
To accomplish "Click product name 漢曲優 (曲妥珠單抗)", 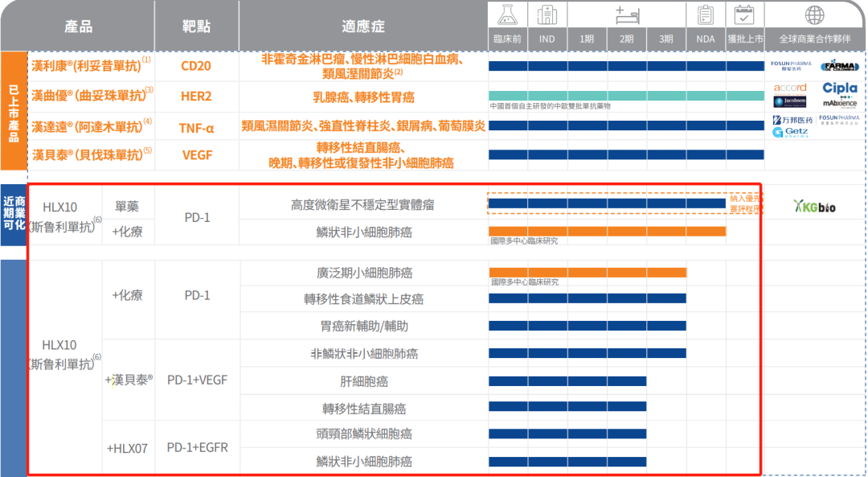I will point(92,95).
